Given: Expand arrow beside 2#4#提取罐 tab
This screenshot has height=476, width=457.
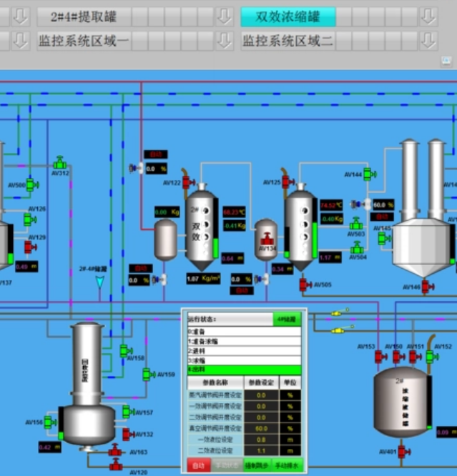Looking at the screenshot, I should pos(225,16).
